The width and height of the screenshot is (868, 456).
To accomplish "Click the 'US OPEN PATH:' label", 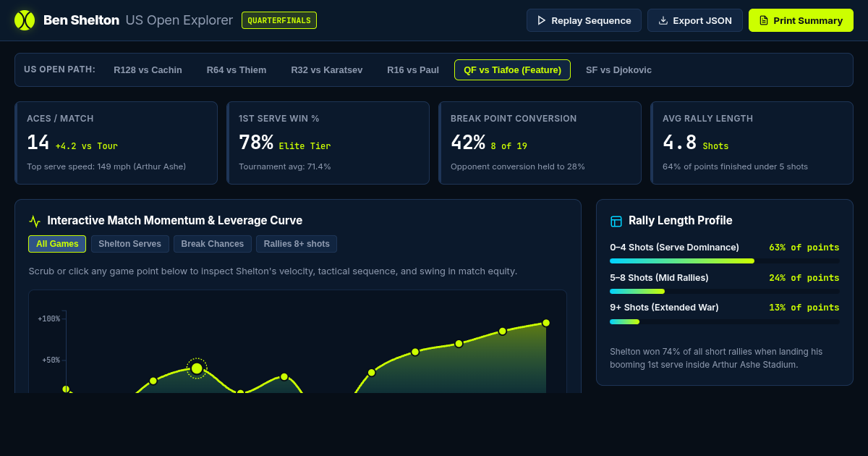I will click(x=59, y=69).
